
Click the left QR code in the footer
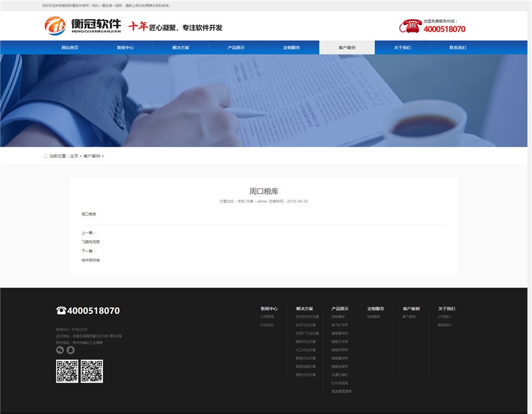click(66, 371)
